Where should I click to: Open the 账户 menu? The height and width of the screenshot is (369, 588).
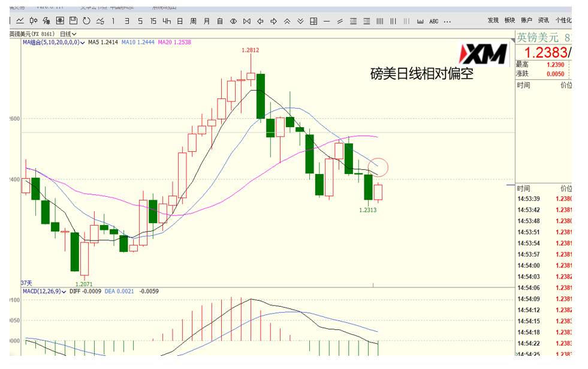pyautogui.click(x=526, y=20)
